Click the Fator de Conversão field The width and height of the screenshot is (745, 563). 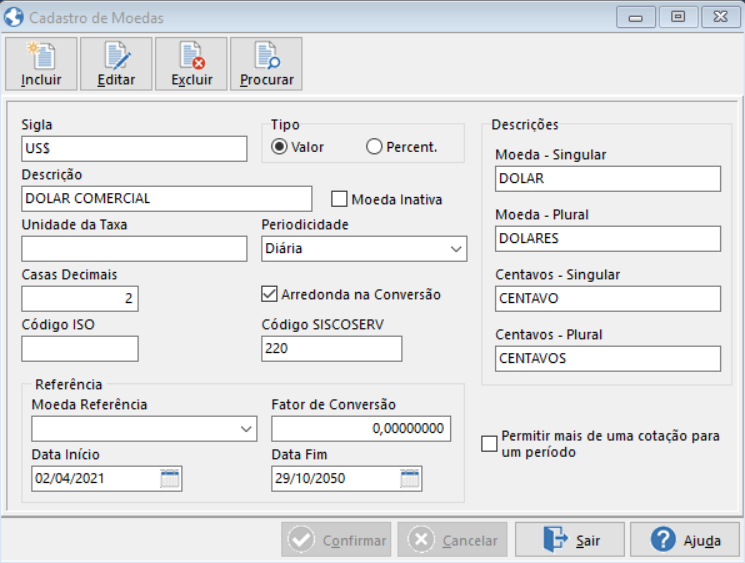point(361,429)
